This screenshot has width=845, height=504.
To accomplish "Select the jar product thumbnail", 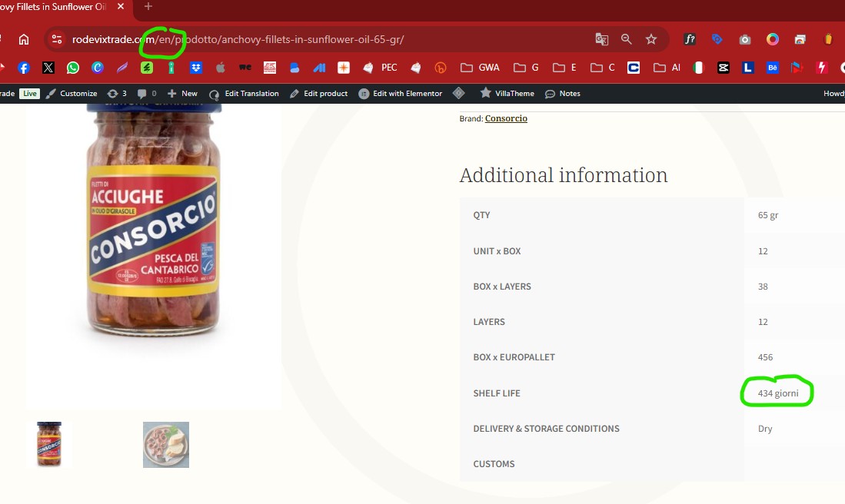I will point(49,444).
